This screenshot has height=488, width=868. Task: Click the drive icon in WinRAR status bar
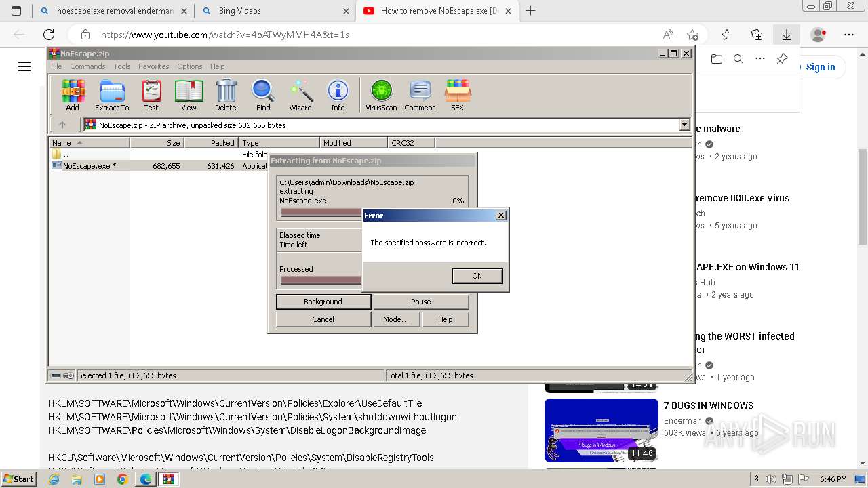(x=56, y=375)
